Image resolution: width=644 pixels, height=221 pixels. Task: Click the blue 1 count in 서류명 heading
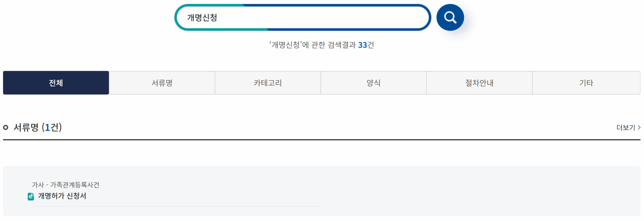point(47,127)
